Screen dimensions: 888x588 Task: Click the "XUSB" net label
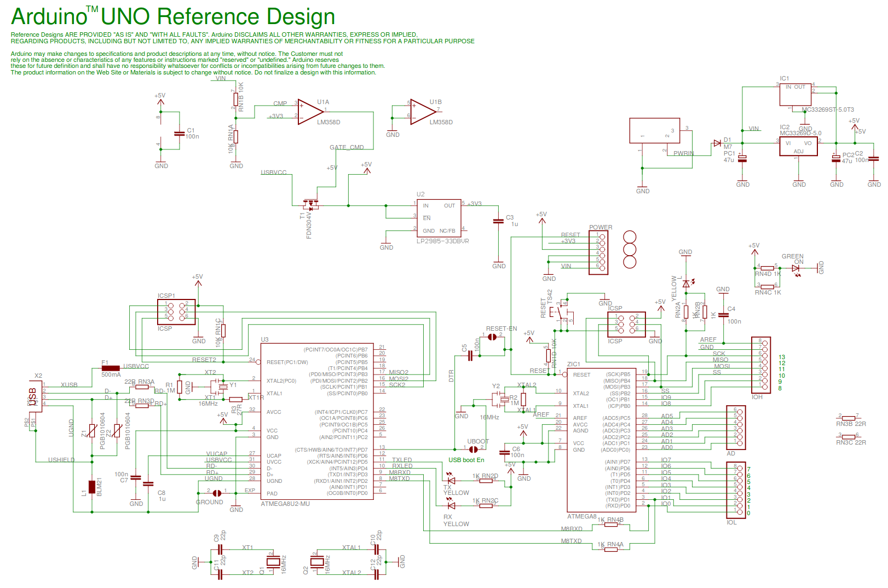pos(69,385)
